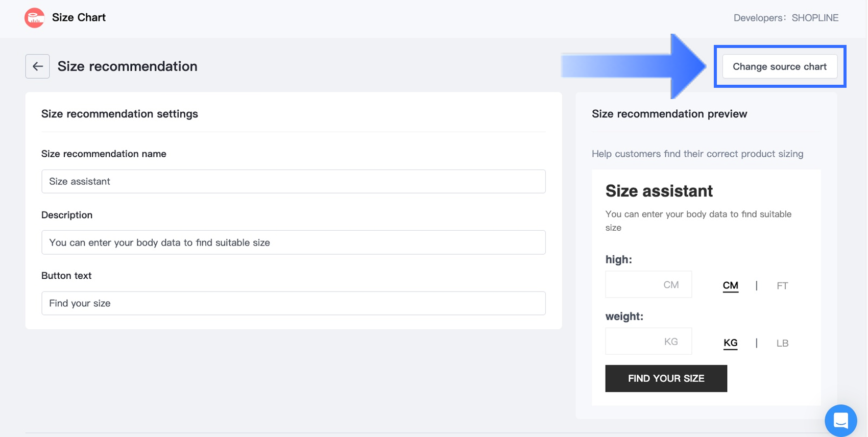Click the Size recommendation page heading
868x437 pixels.
click(x=127, y=66)
